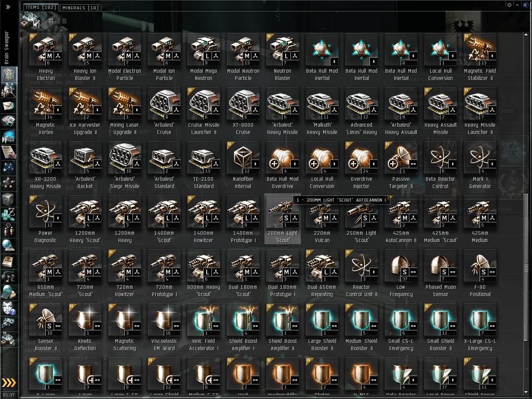Select the Cruise Missile Launcher II item
Image resolution: width=532 pixels, height=399 pixels.
(x=204, y=112)
